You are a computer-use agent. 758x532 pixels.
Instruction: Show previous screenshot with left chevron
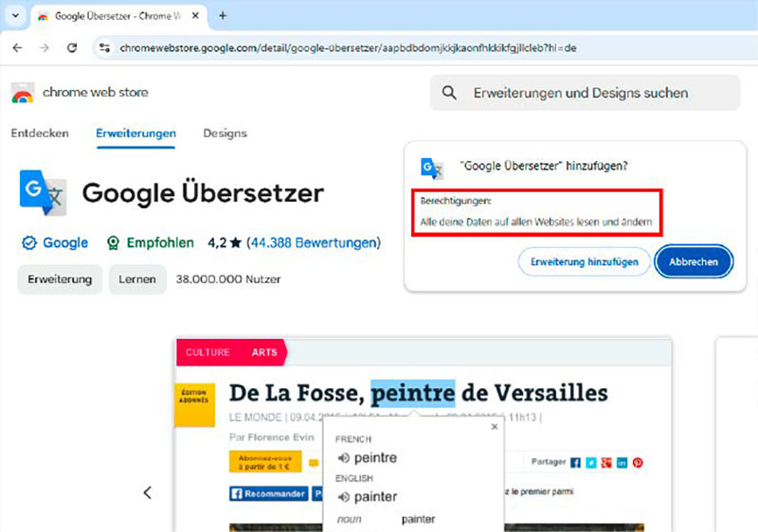click(148, 492)
